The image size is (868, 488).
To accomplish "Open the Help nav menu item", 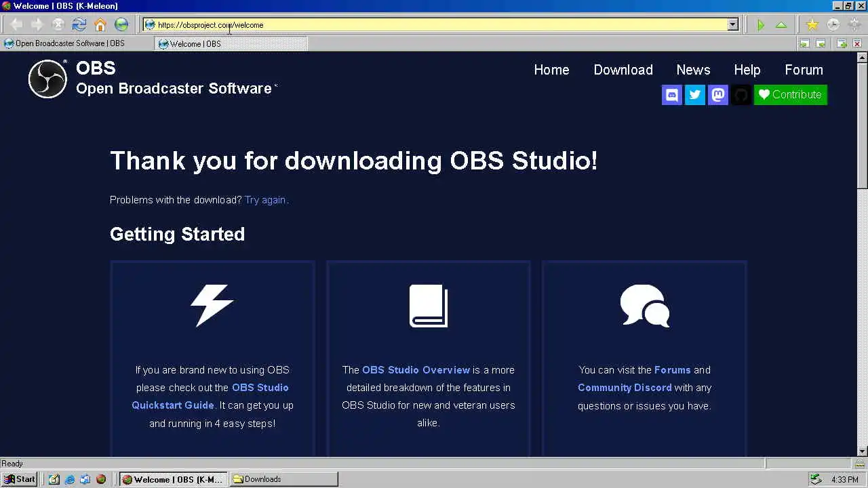I will (x=747, y=70).
